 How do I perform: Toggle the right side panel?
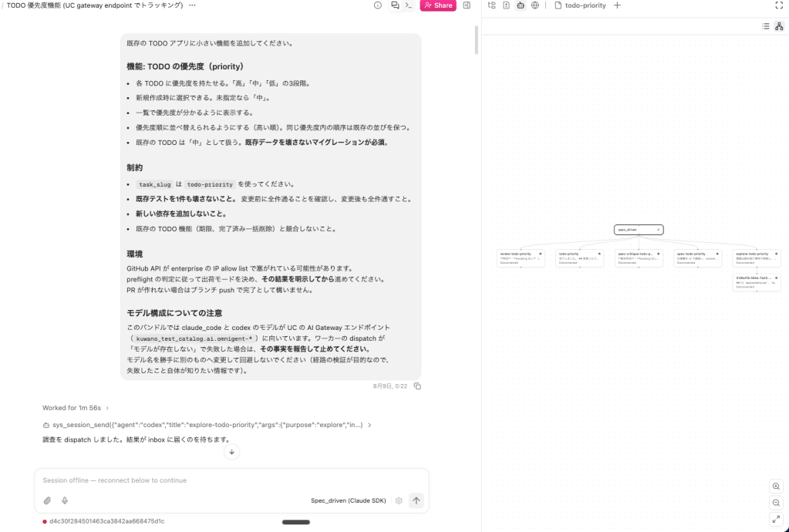467,5
